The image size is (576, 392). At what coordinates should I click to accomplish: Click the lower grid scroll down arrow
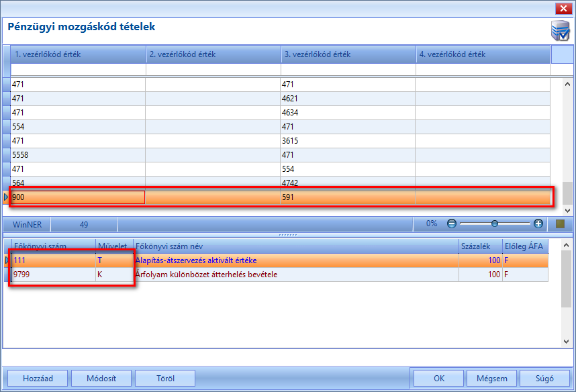click(x=566, y=341)
